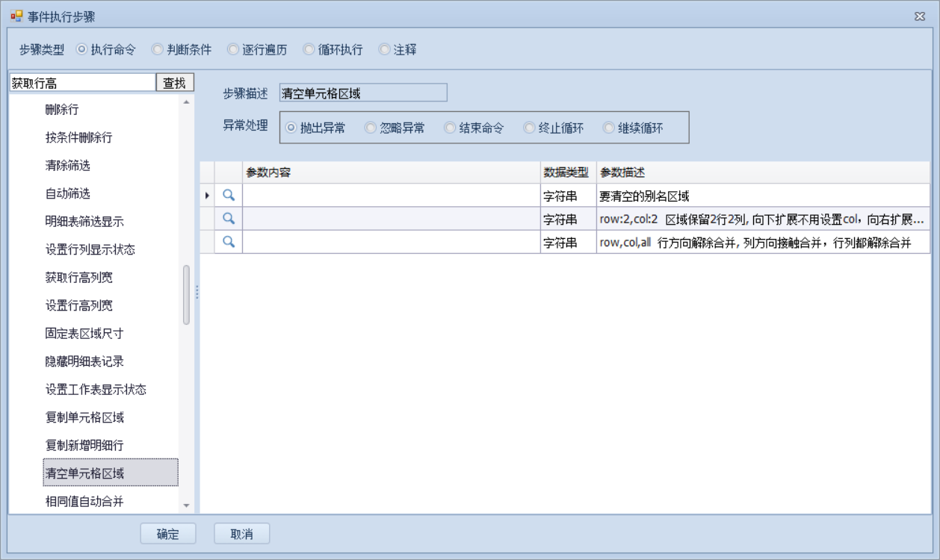Click the 步骤描述 text field
The image size is (940, 560).
tap(362, 93)
